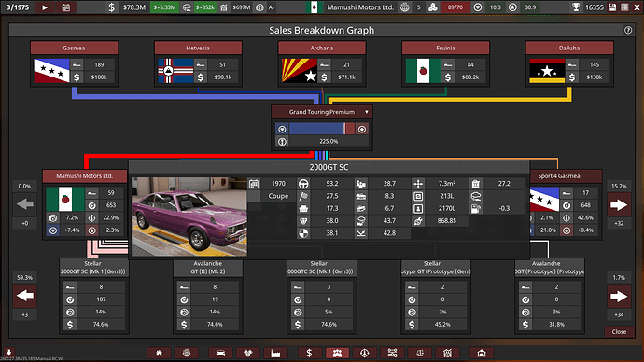Select the Gasmea country header
The image size is (644, 362).
point(74,48)
